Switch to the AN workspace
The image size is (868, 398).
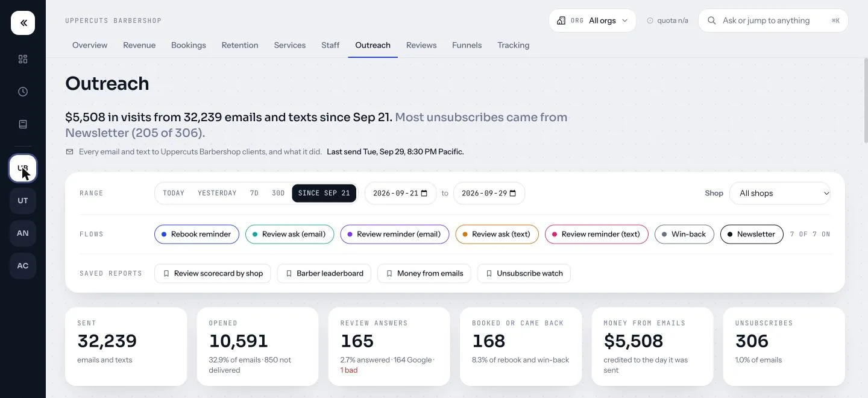(23, 233)
